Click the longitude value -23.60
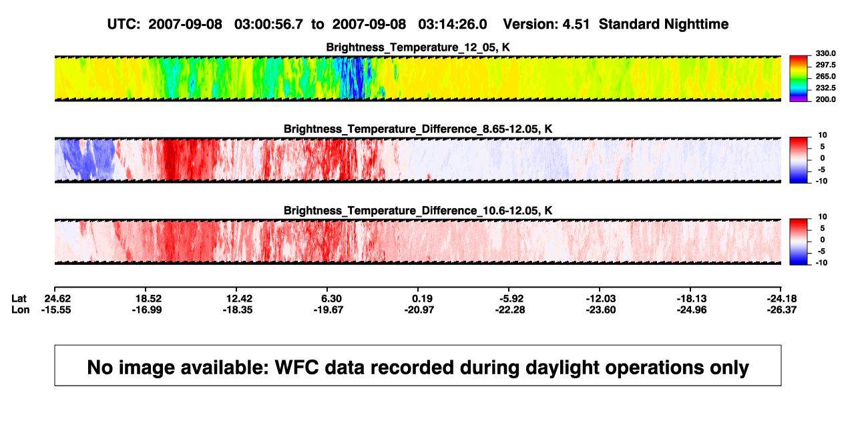868x445 pixels. 602,310
